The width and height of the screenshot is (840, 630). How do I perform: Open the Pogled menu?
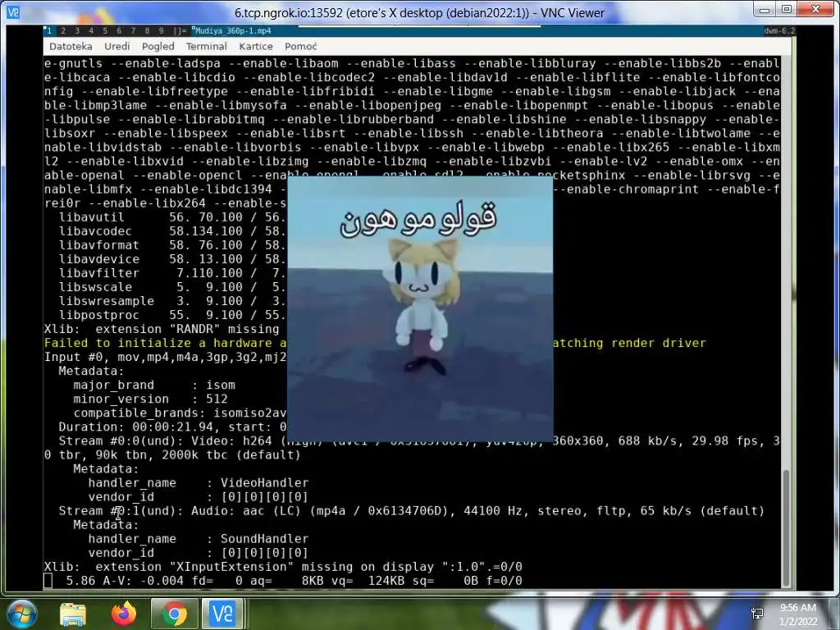(158, 47)
